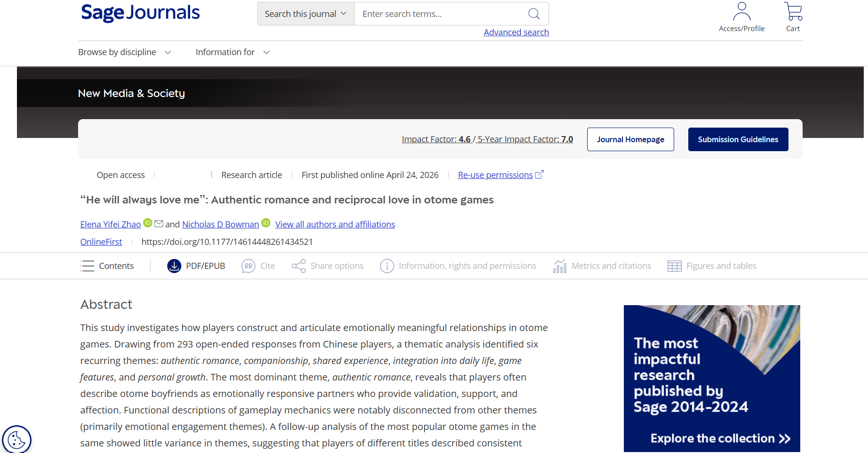Download via PDF/EPUB icon
Screen dimensions: 868x453
[x=174, y=266]
